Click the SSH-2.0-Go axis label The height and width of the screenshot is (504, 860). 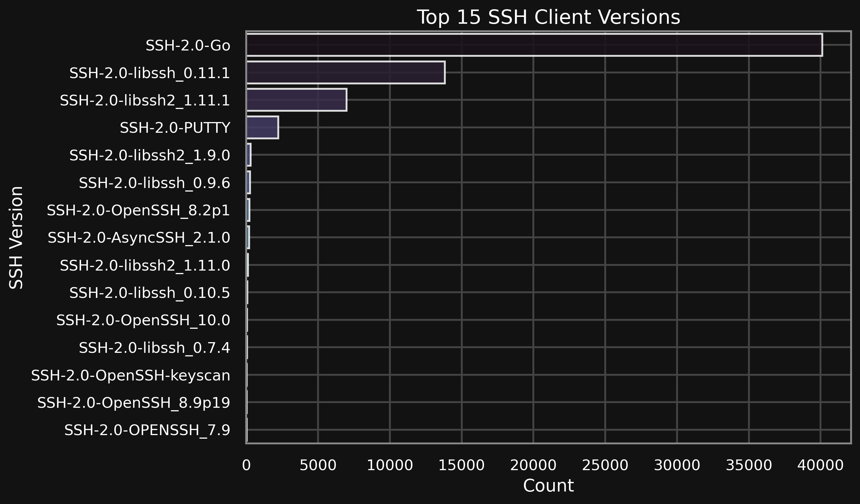[188, 45]
